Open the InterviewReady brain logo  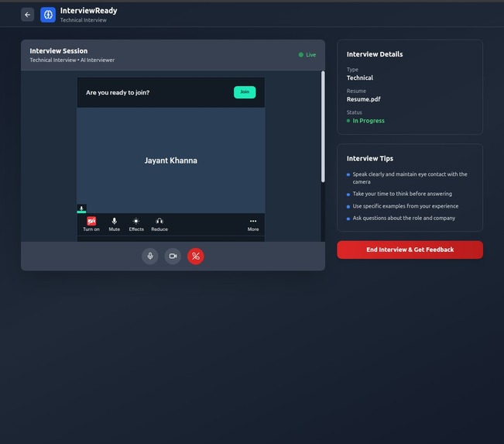pos(48,15)
